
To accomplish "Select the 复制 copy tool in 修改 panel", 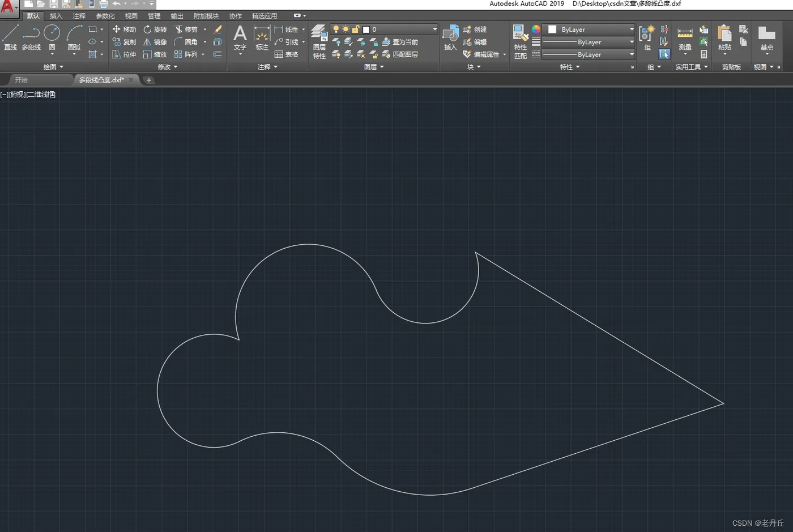I will tap(124, 41).
